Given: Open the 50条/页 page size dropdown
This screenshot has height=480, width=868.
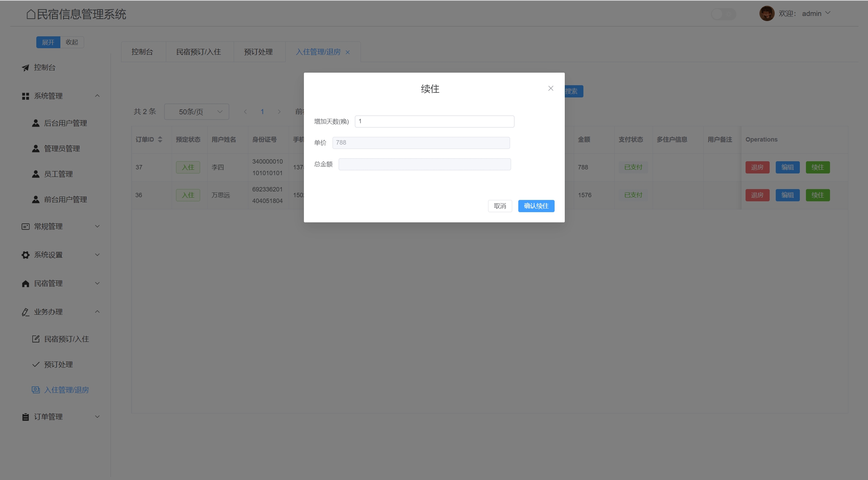Looking at the screenshot, I should 197,112.
